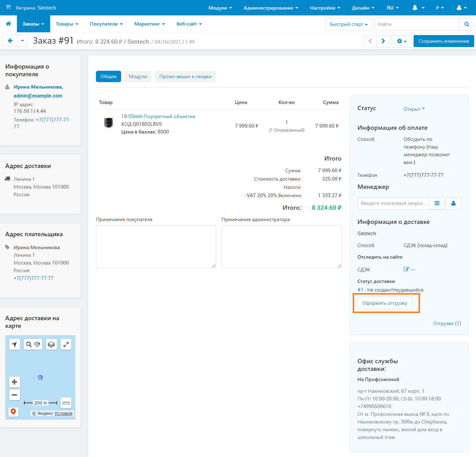The width and height of the screenshot is (476, 457).
Task: Click Сохранить изменения button
Action: pyautogui.click(x=443, y=41)
